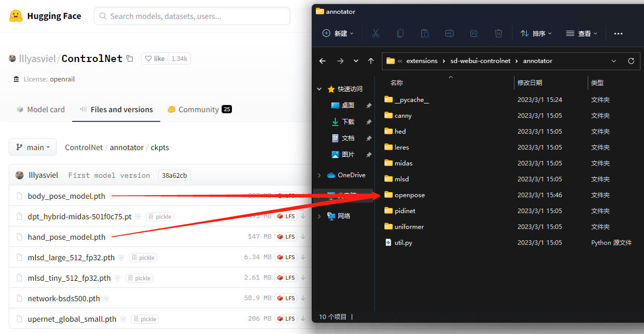Viewport: 644px width, 334px height.
Task: Switch to Files and versions tab
Action: [x=116, y=110]
